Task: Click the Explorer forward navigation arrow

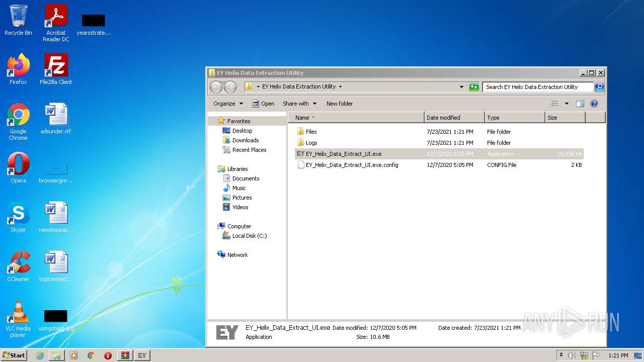Action: 230,87
